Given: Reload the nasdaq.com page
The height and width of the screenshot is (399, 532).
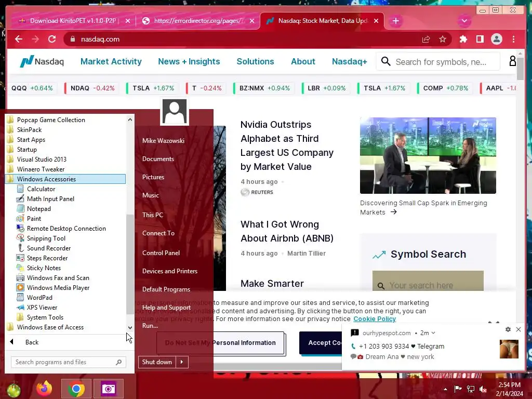Looking at the screenshot, I should pos(52,39).
